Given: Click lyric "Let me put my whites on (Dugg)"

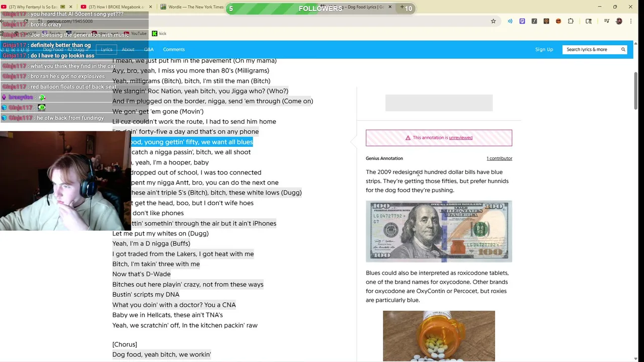Looking at the screenshot, I should tap(160, 233).
